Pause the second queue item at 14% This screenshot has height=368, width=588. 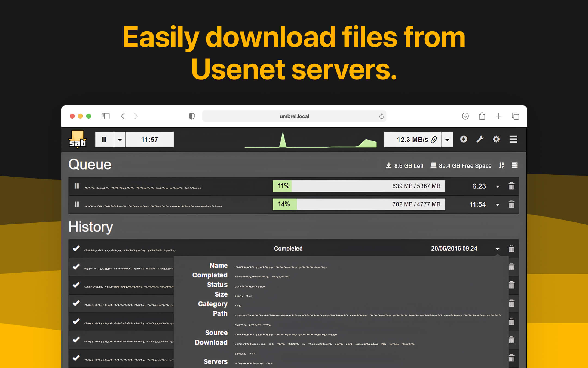click(x=76, y=204)
